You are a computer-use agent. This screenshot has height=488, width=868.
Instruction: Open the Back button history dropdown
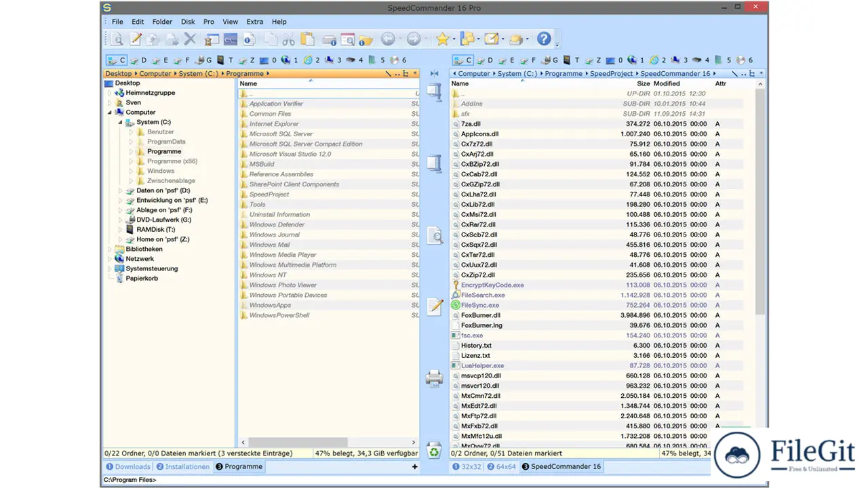point(399,40)
